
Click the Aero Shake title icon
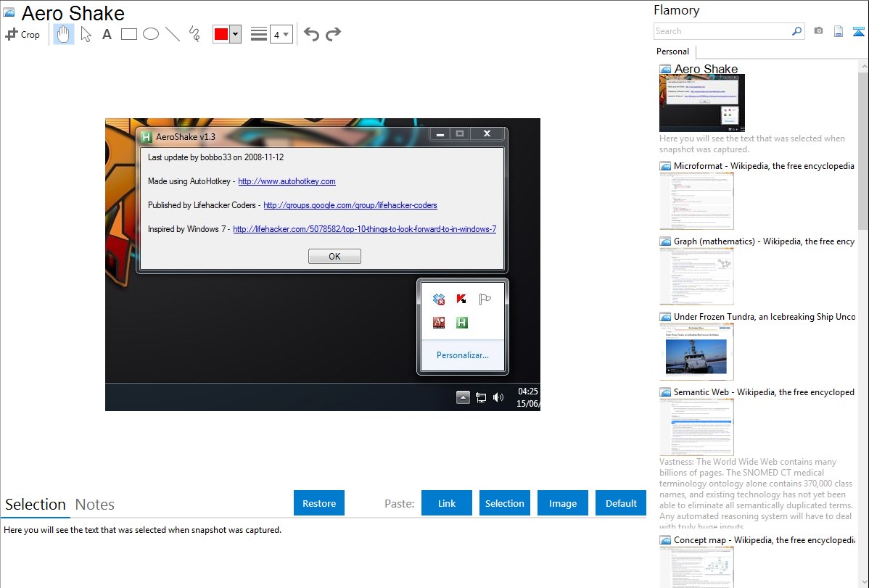[x=9, y=12]
